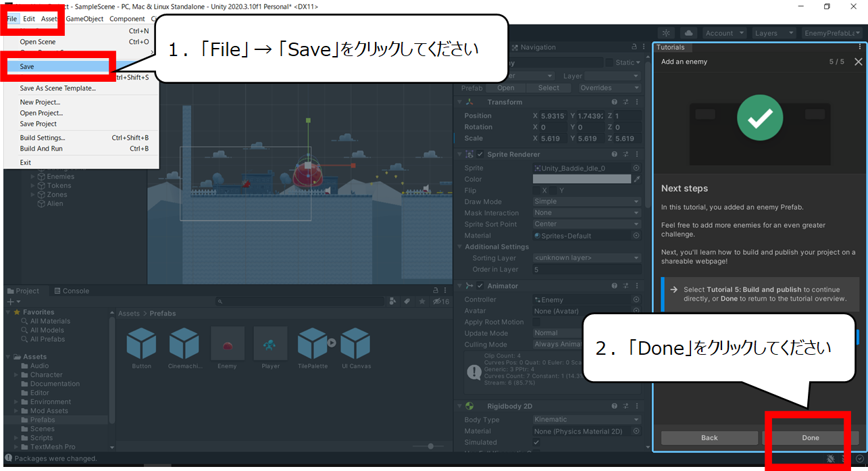The width and height of the screenshot is (868, 471).
Task: Click the favorites star icon in Project toolbar
Action: (421, 301)
